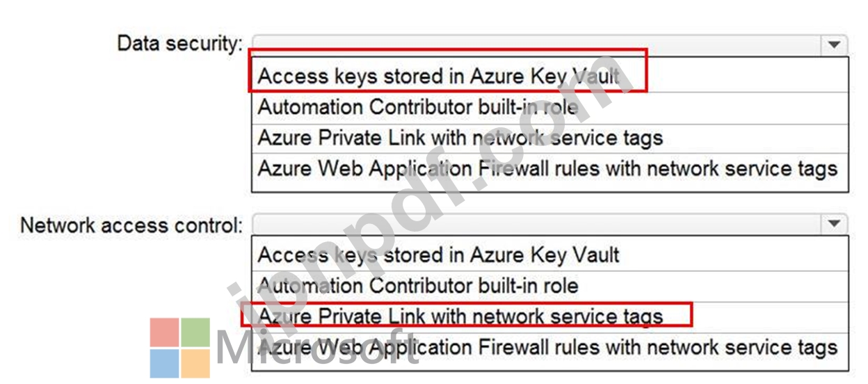Click the blue square of Microsoft logo
The height and width of the screenshot is (384, 868).
pos(164,364)
